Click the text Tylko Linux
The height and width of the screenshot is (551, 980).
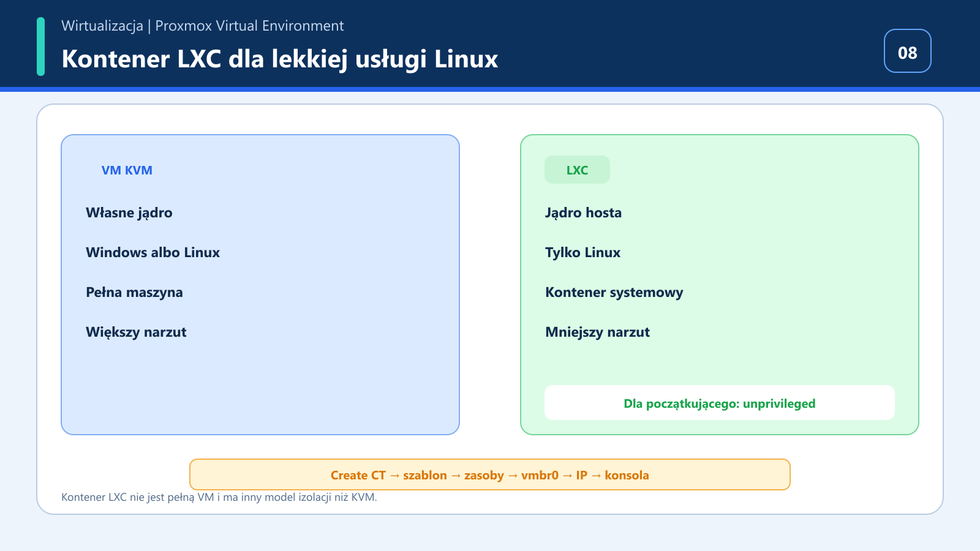point(582,253)
